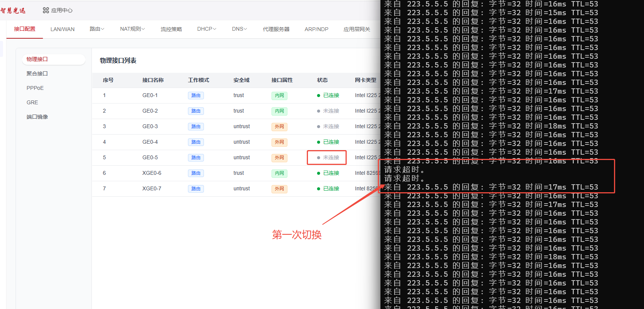Click the 内网 tag in GE0-1 row
644x309 pixels.
pos(279,96)
